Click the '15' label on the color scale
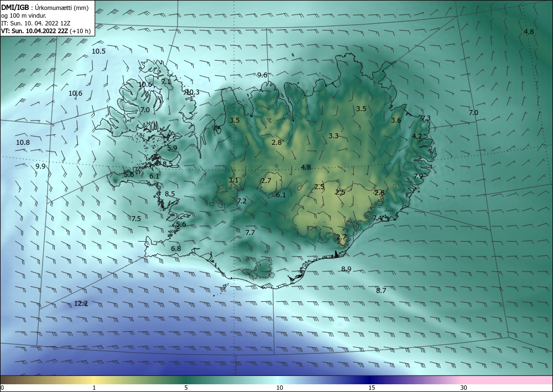Screen dimensions: 553x392 (372, 388)
